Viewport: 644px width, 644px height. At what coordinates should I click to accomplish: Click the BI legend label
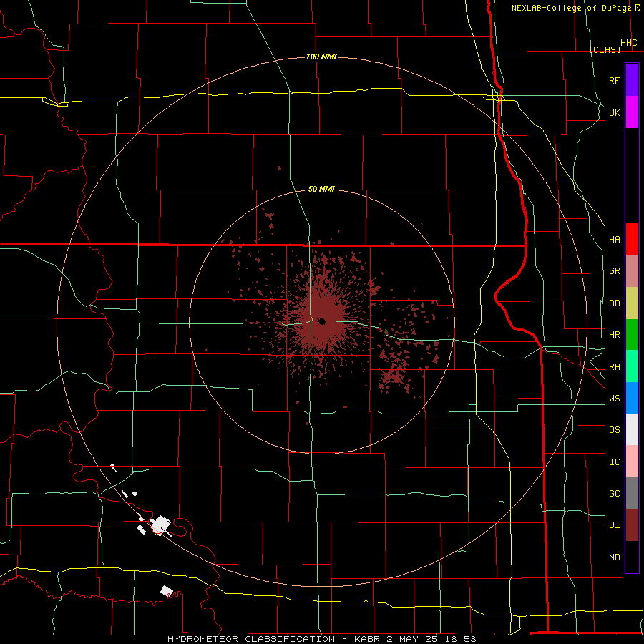[614, 525]
